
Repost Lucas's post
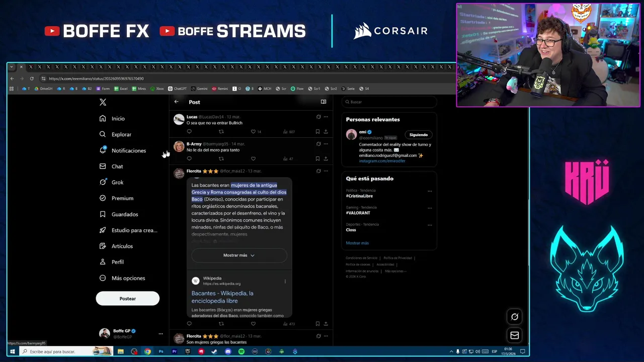[221, 132]
